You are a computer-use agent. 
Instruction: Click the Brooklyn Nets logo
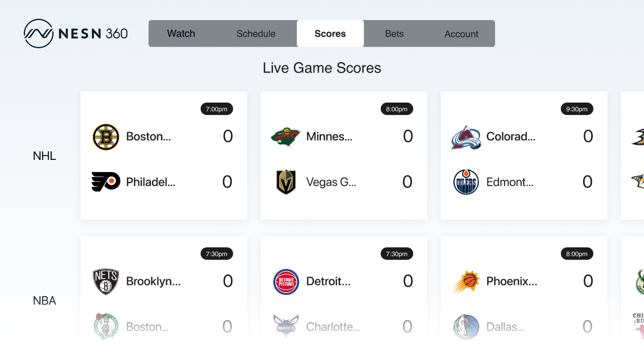[x=106, y=281]
